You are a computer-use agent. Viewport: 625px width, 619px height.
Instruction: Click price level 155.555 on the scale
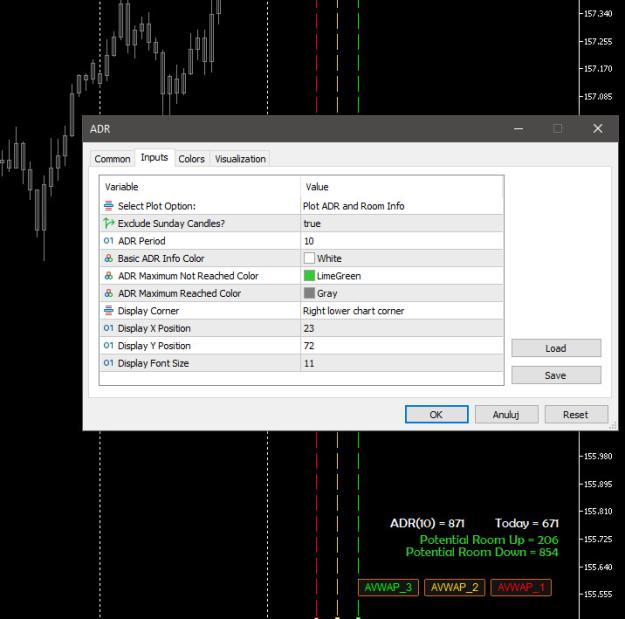click(598, 594)
